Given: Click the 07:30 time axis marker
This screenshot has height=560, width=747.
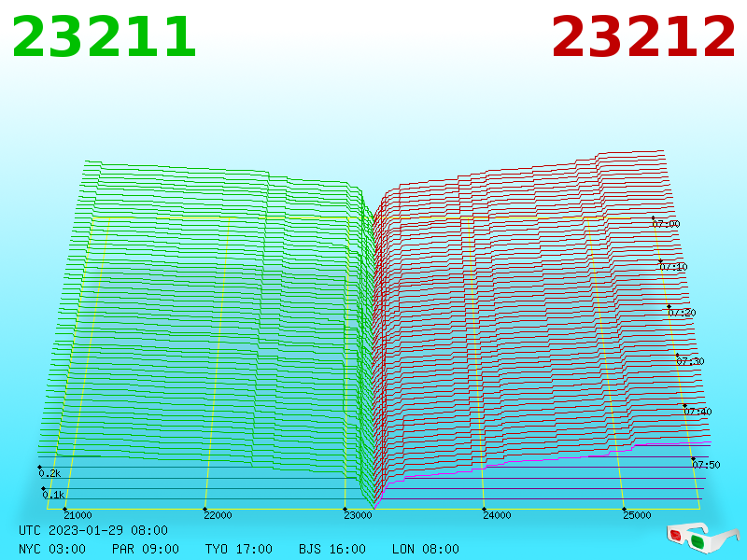Looking at the screenshot, I should [x=690, y=361].
